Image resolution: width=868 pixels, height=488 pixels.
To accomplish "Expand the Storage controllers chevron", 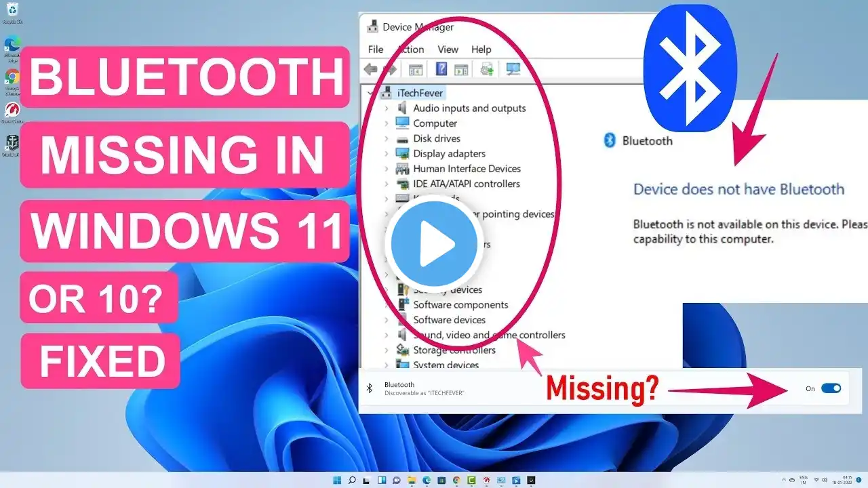I will point(387,350).
